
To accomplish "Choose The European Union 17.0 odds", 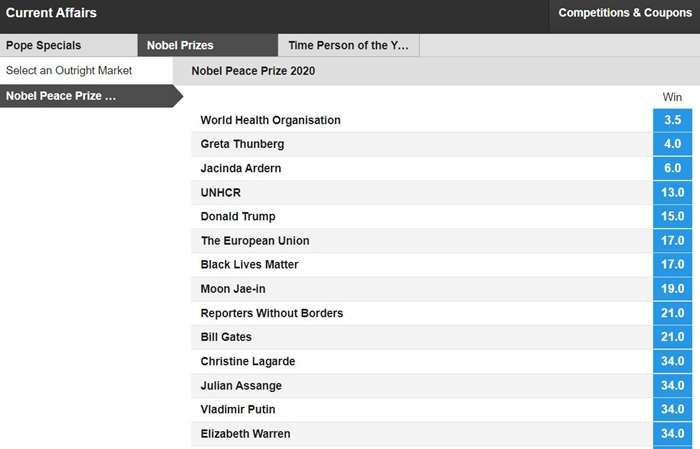I will pos(672,241).
